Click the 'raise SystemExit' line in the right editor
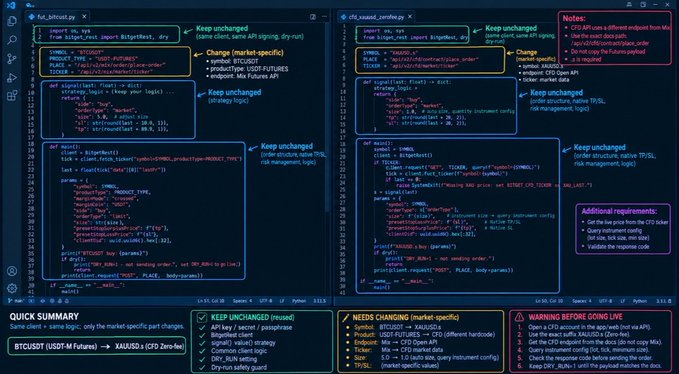The width and height of the screenshot is (679, 374). tap(494, 185)
